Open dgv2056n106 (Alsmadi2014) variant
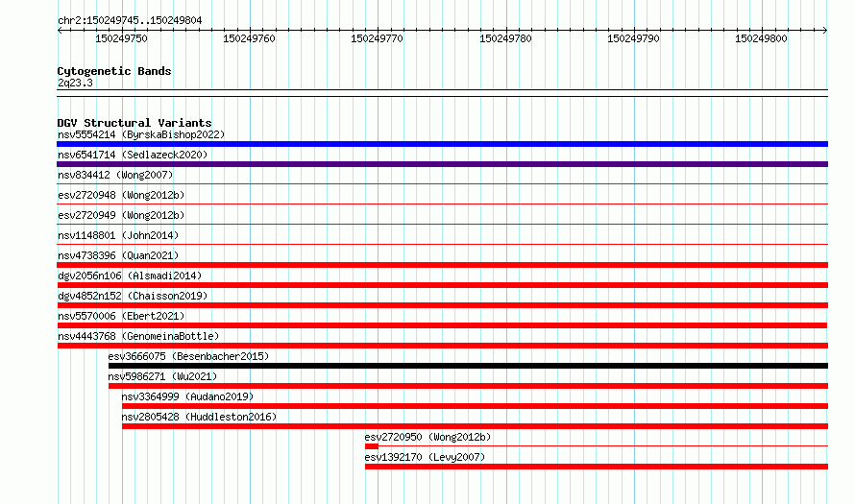This screenshot has width=855, height=504. click(x=130, y=276)
